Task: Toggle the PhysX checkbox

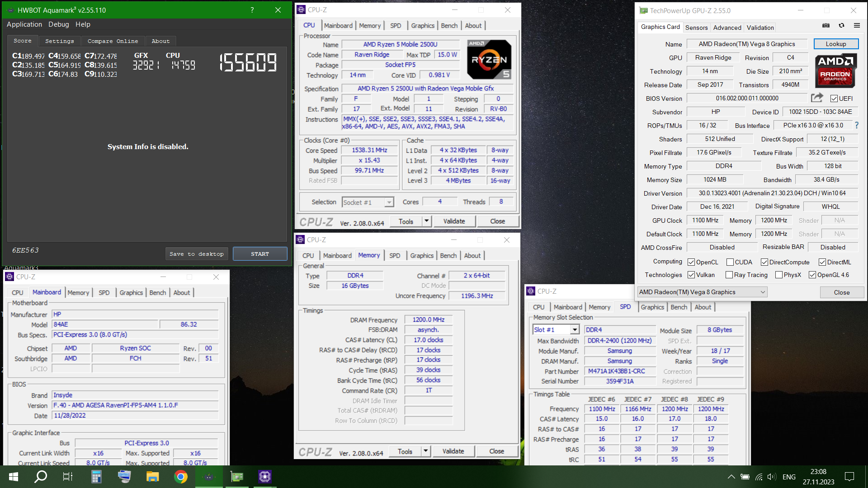Action: (x=778, y=275)
